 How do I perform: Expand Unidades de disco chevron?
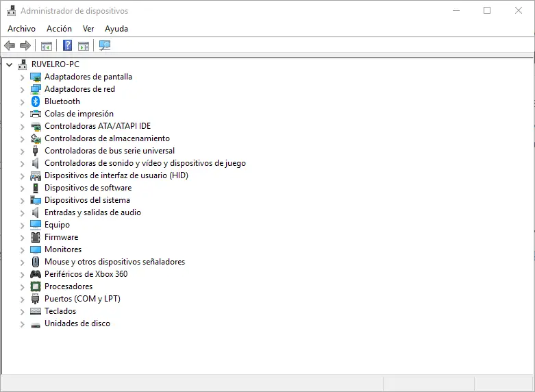pyautogui.click(x=22, y=324)
